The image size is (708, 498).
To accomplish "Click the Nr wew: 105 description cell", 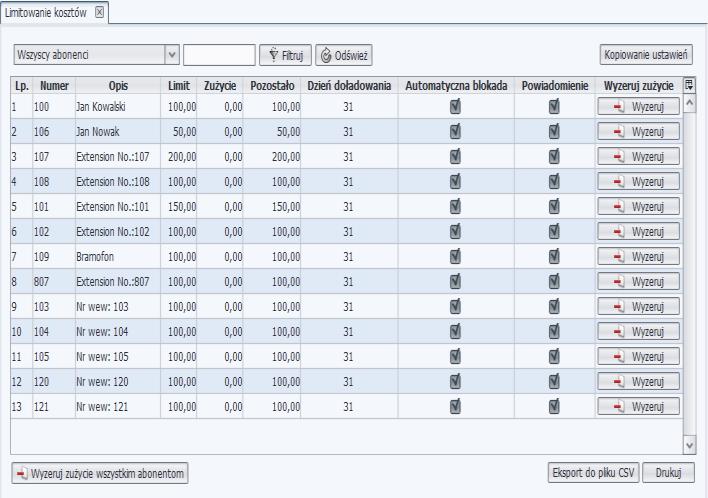I will click(x=118, y=357).
